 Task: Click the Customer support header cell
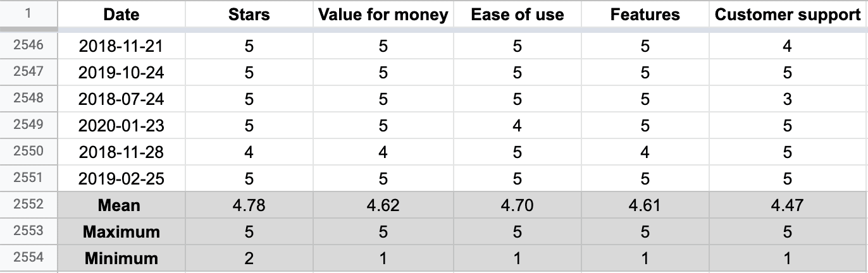pyautogui.click(x=787, y=15)
